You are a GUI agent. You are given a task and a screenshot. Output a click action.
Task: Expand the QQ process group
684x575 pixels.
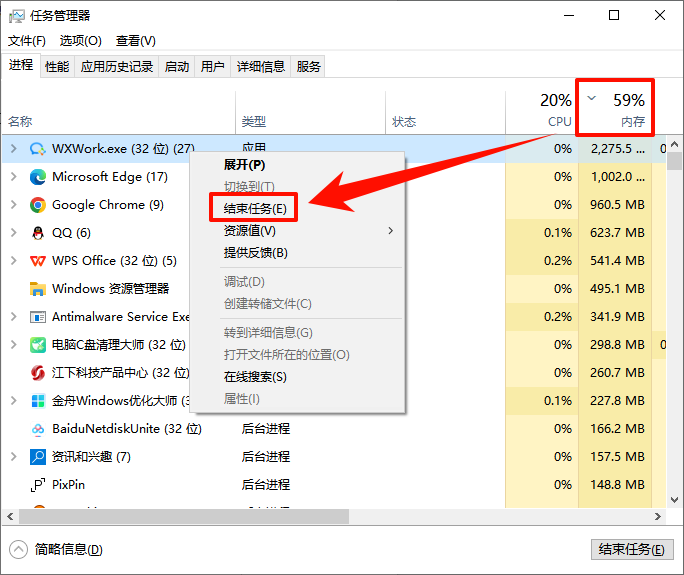coord(14,233)
